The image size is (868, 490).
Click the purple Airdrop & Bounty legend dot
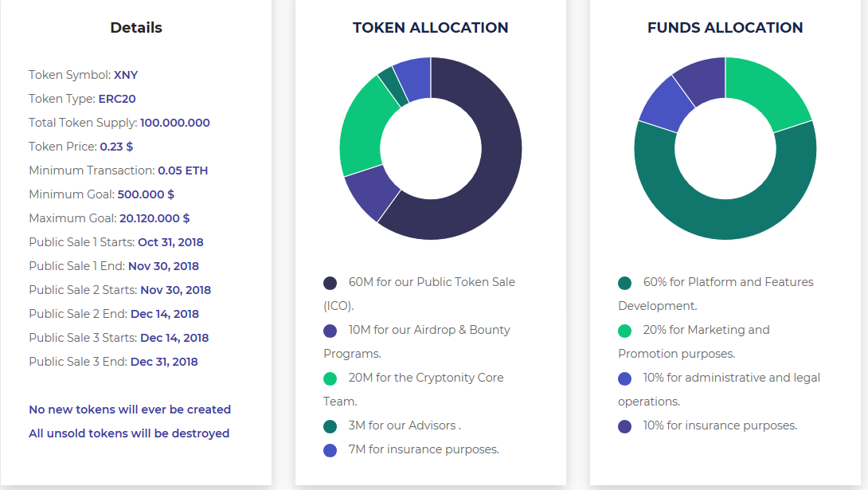tap(330, 331)
